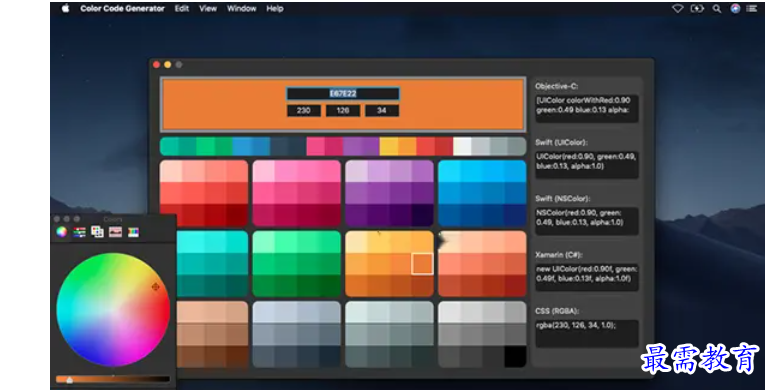Open the Window menu
Viewport: 765px width, 390px height.
click(242, 8)
